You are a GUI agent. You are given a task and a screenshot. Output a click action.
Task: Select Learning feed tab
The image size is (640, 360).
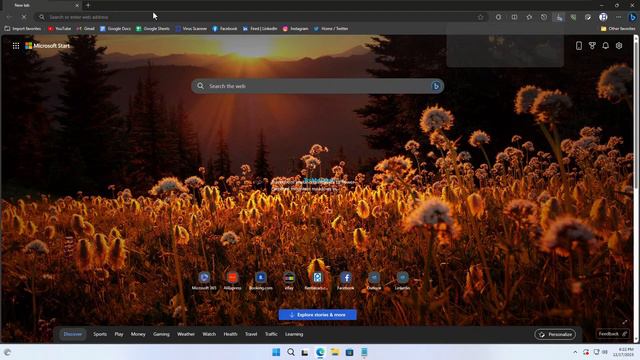tap(294, 334)
